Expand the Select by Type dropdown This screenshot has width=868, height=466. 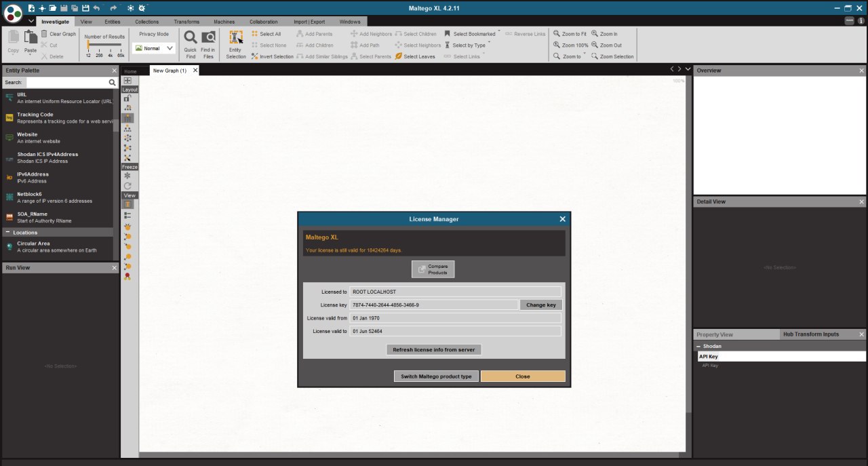point(489,43)
